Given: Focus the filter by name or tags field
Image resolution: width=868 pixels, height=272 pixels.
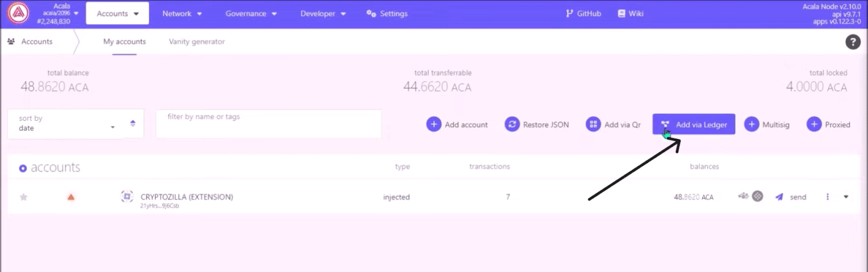Looking at the screenshot, I should click(x=269, y=124).
